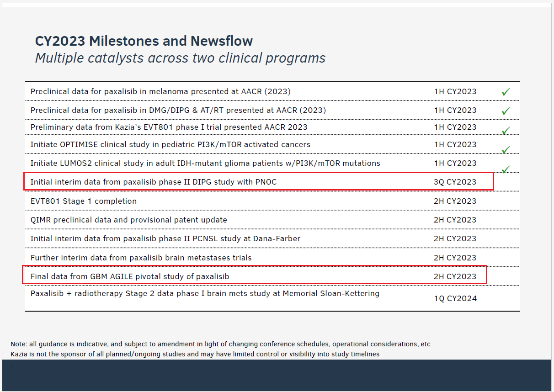Click the checkmark for the OPTIMISE clinical study
The height and width of the screenshot is (392, 554).
(x=506, y=150)
